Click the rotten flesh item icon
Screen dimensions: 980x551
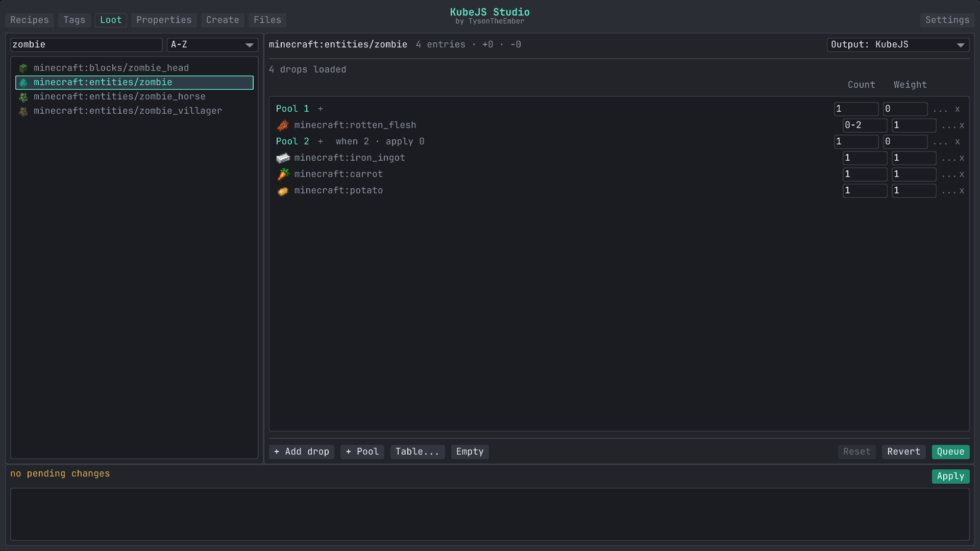[283, 126]
